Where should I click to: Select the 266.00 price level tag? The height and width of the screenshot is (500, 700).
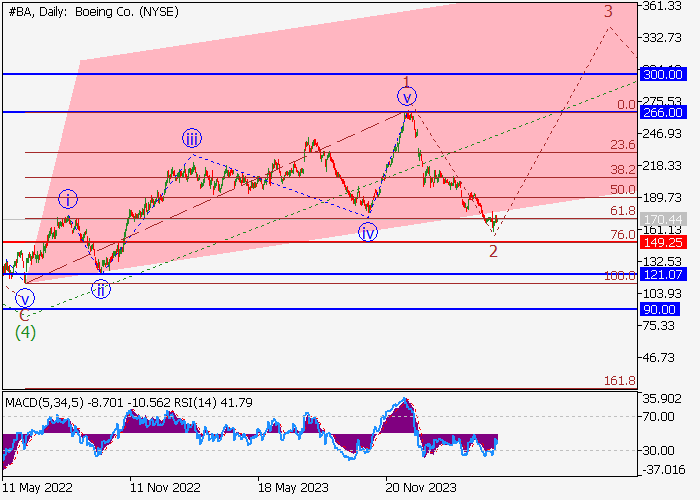[x=661, y=113]
